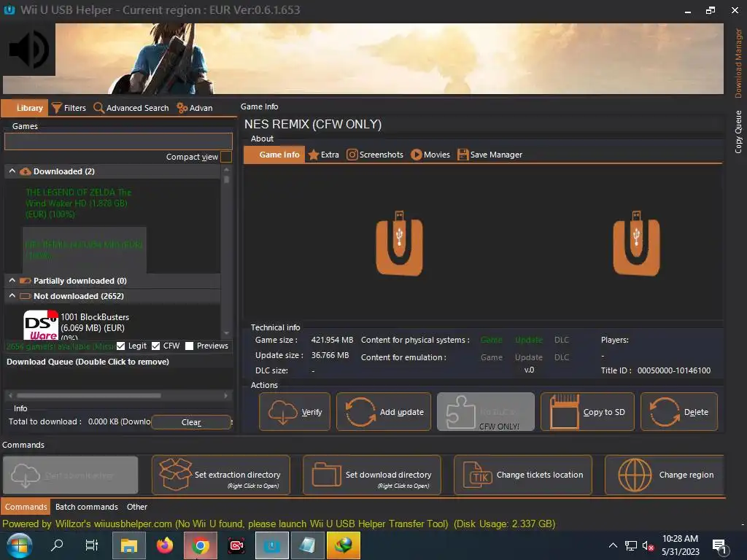Click the Copy to SD button
This screenshot has height=560, width=747.
point(587,412)
